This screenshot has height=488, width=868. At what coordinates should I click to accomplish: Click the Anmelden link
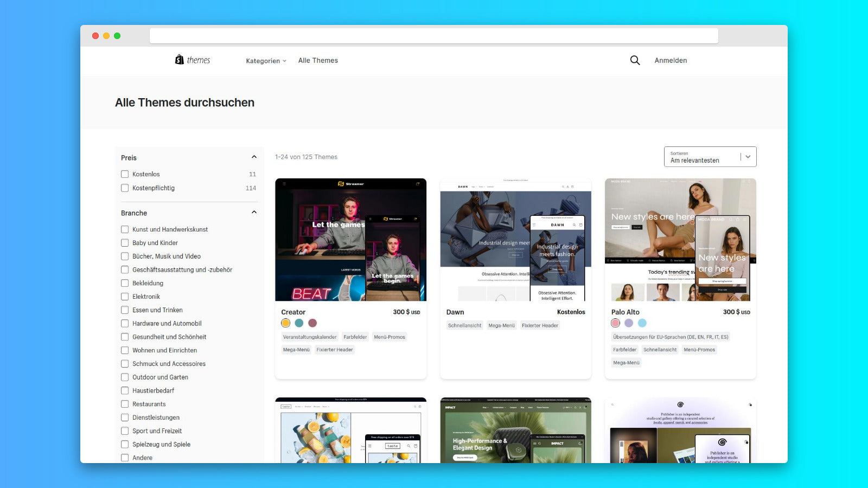tap(671, 60)
